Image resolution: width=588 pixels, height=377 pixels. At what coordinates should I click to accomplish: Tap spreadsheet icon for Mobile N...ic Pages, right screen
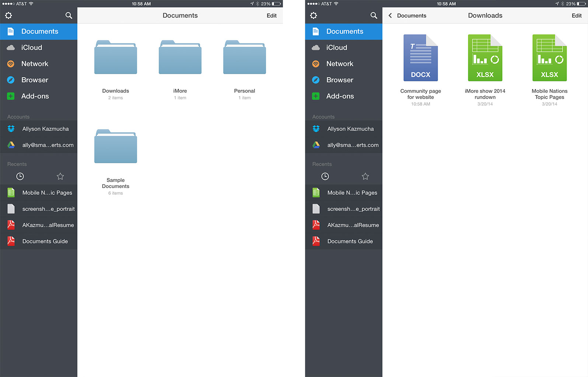pyautogui.click(x=316, y=193)
